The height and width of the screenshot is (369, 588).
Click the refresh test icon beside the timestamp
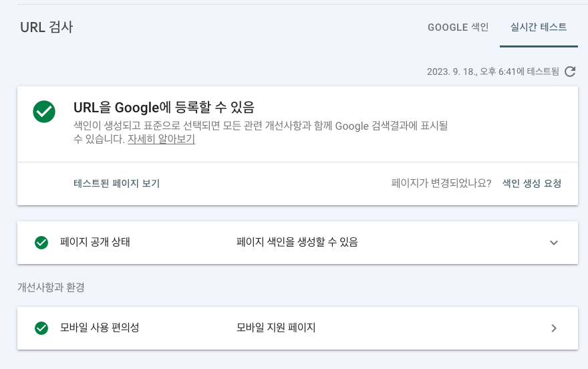(x=570, y=72)
